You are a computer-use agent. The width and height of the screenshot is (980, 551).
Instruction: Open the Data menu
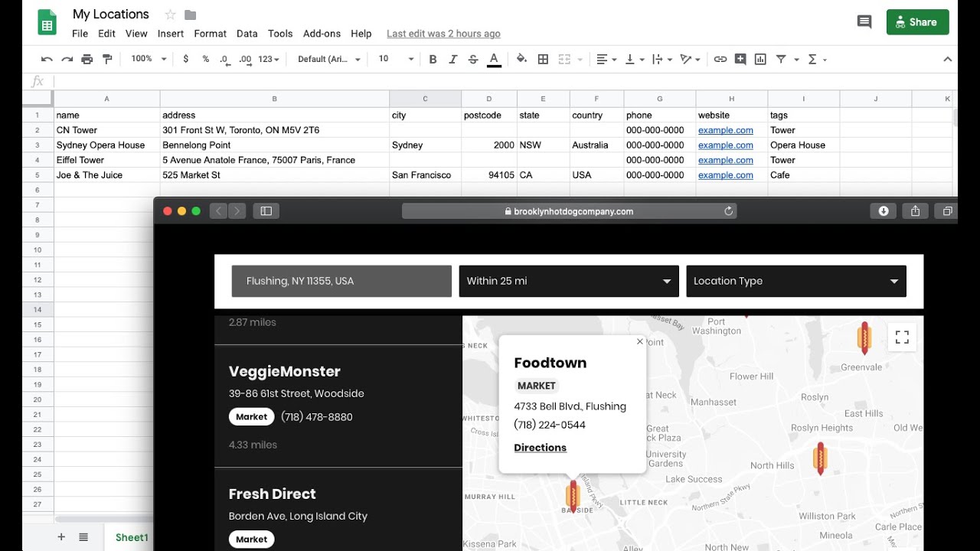(247, 34)
